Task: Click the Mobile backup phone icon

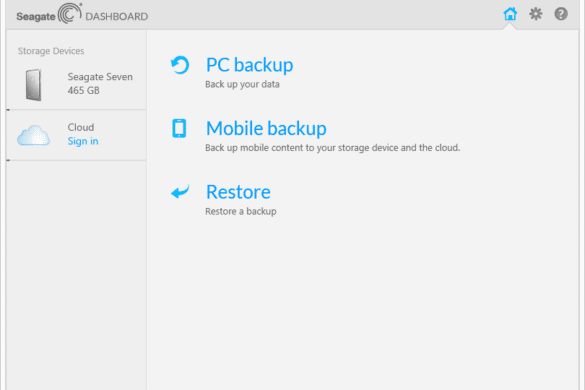Action: coord(179,128)
